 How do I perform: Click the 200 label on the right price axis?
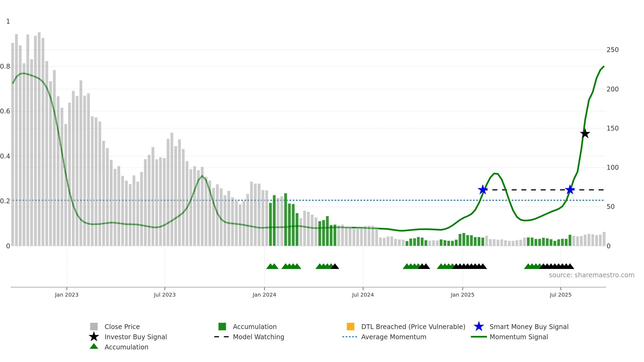pyautogui.click(x=613, y=89)
